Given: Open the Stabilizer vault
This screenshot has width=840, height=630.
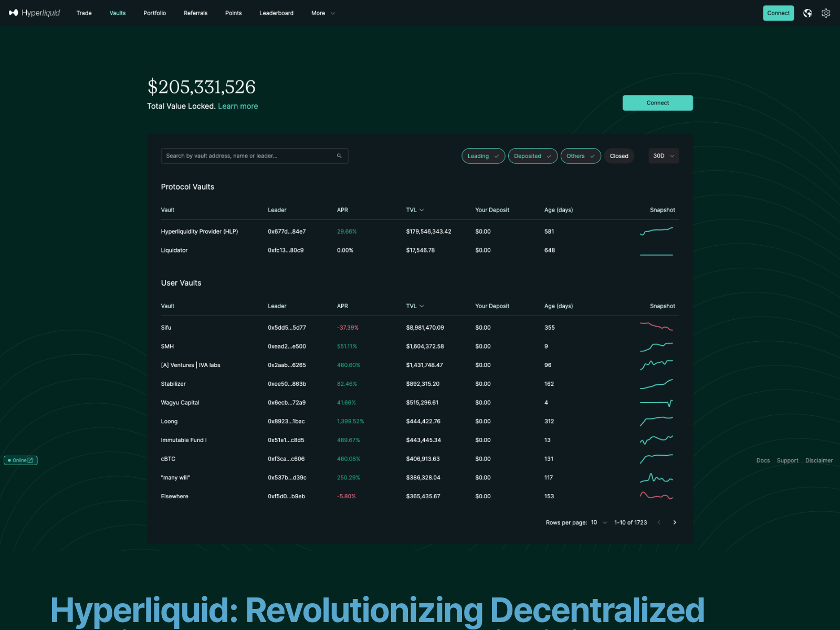Looking at the screenshot, I should (173, 384).
